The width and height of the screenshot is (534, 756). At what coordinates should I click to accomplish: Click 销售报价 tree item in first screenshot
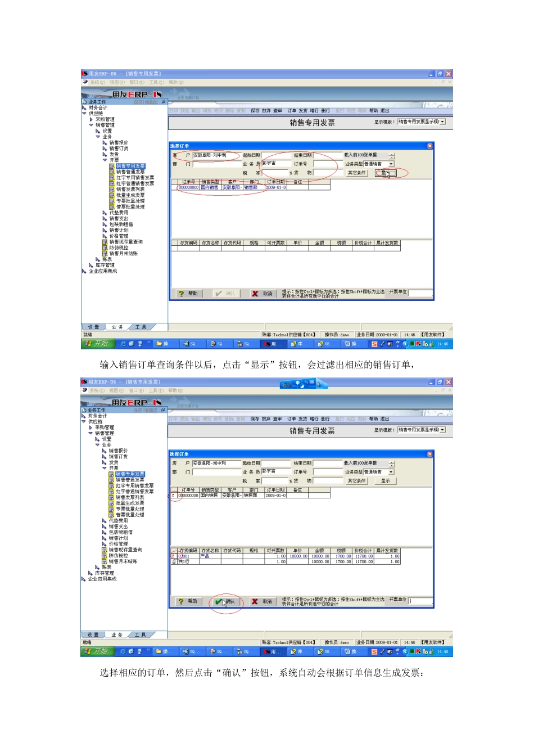coord(119,143)
